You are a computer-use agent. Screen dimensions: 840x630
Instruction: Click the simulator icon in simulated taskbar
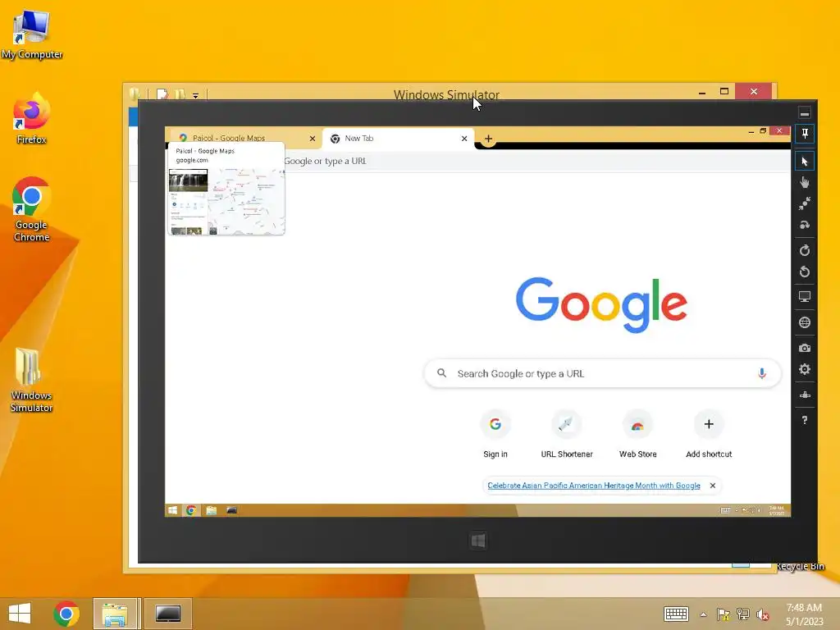(231, 510)
